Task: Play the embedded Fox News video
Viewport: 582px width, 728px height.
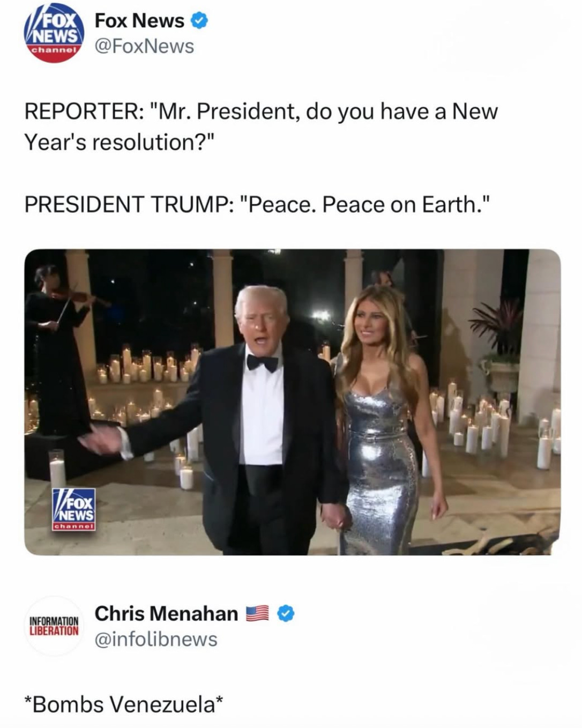Action: (x=293, y=402)
